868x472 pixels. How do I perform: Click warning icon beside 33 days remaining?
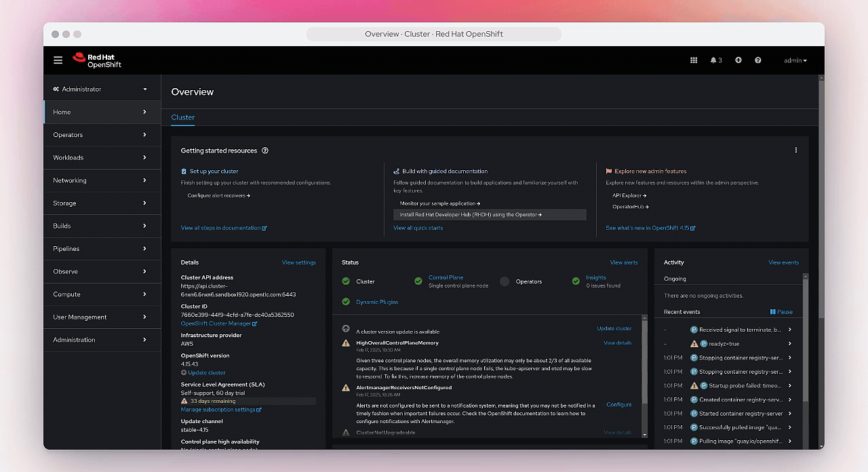coord(184,401)
